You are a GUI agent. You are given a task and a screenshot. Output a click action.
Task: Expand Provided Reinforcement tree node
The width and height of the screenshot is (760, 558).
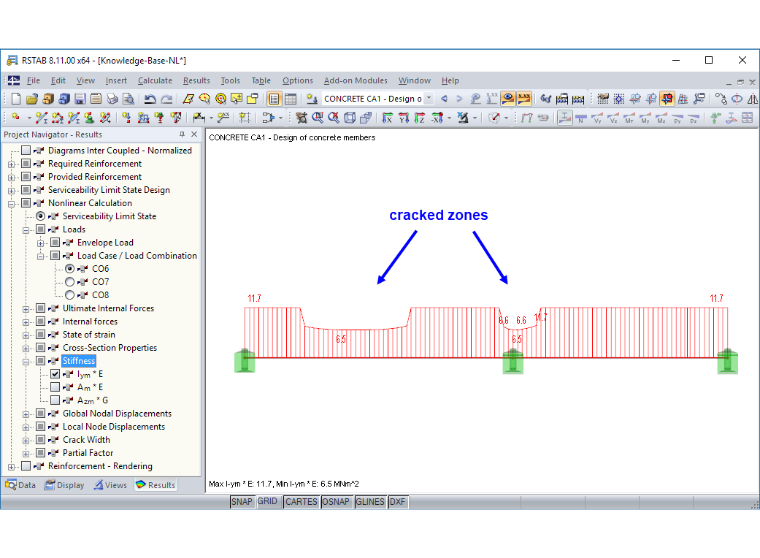pos(11,177)
